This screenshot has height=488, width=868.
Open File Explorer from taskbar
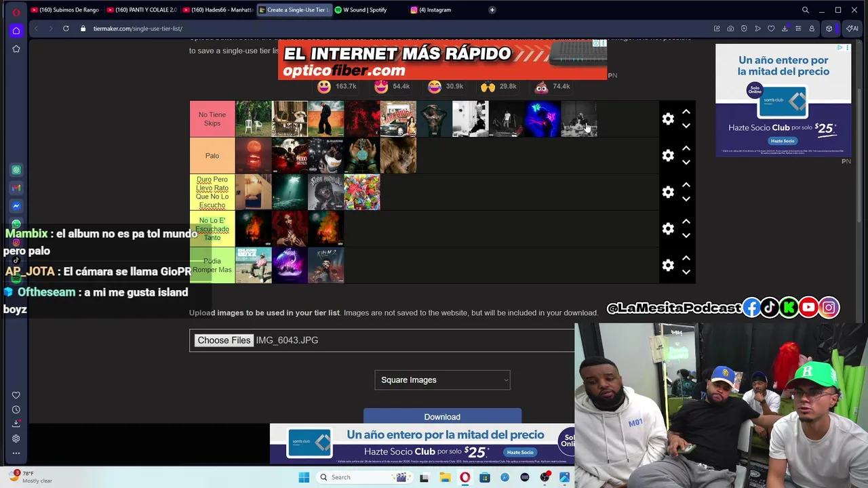click(445, 477)
